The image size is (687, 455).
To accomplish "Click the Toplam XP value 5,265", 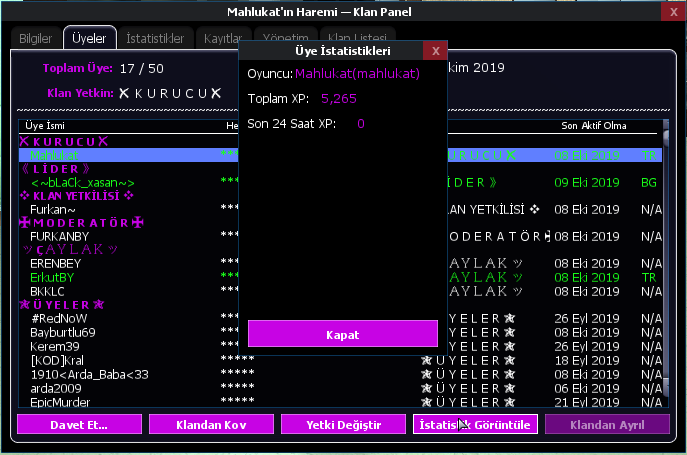I will coord(339,99).
